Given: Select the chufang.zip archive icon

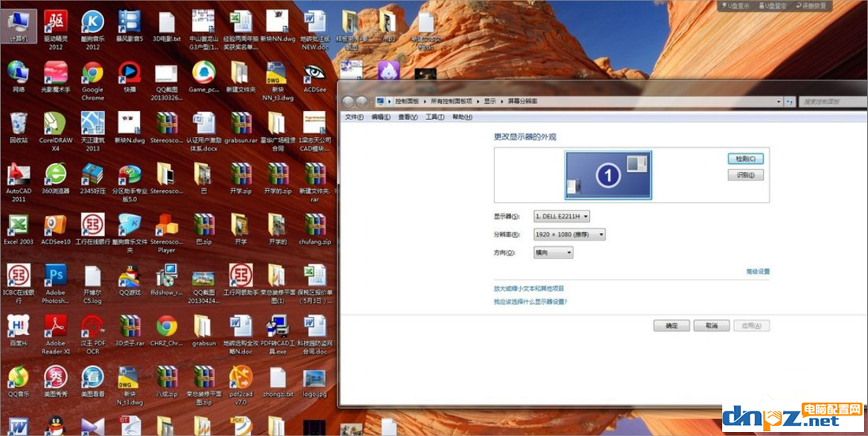Looking at the screenshot, I should (x=315, y=229).
